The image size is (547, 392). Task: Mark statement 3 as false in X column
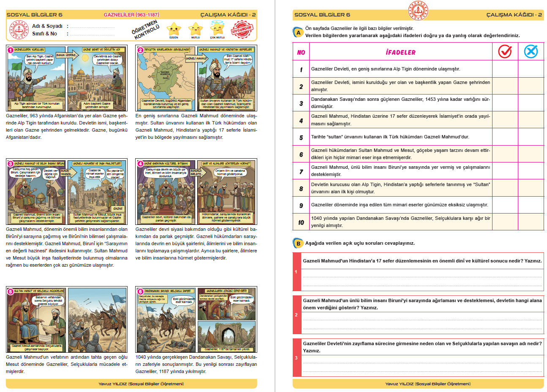[x=531, y=103]
